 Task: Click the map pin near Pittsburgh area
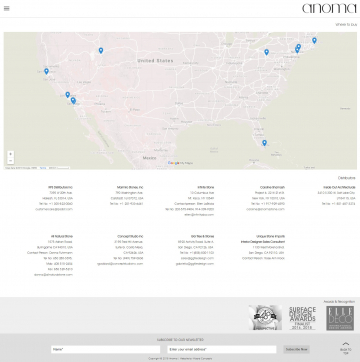tap(266, 52)
